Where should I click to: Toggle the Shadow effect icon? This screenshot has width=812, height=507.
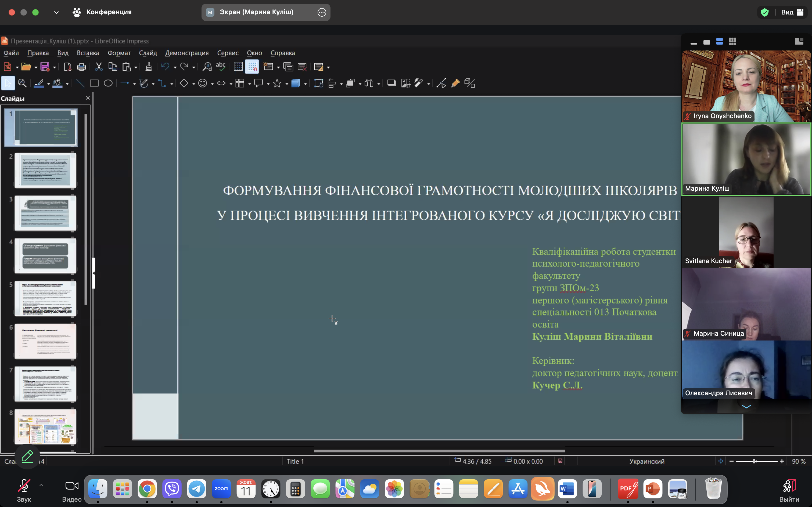pos(391,83)
